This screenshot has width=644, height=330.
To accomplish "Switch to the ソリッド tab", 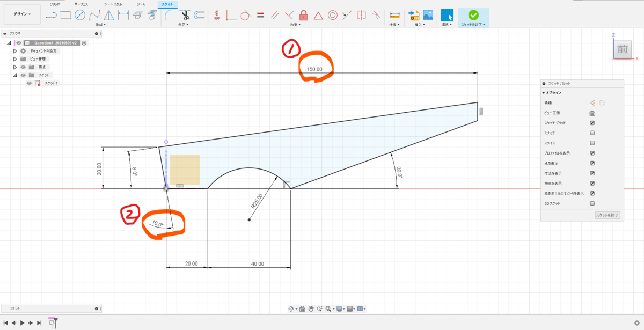I will pos(55,4).
